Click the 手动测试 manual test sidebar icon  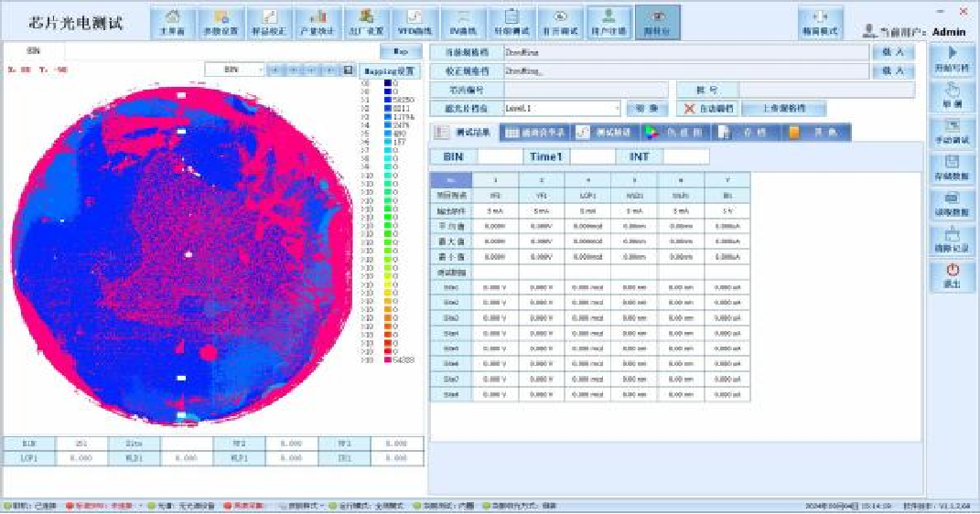(952, 133)
